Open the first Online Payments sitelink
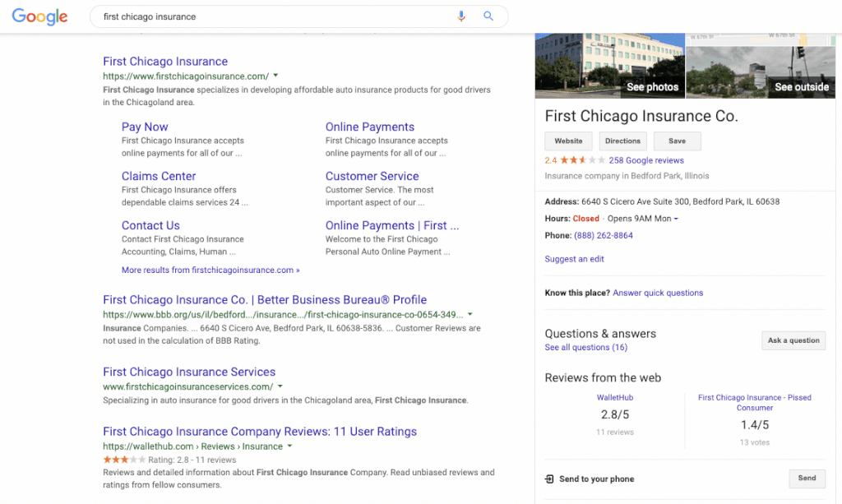The width and height of the screenshot is (842, 504). pos(370,127)
